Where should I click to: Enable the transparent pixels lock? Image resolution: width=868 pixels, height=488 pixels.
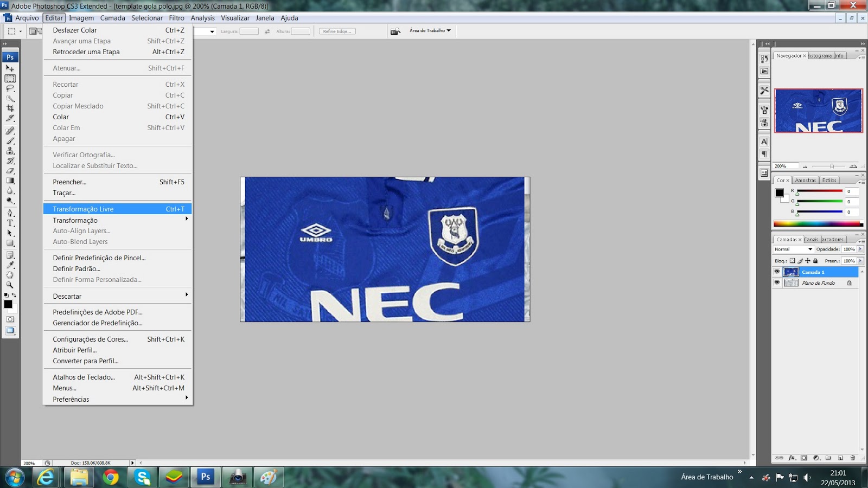793,260
